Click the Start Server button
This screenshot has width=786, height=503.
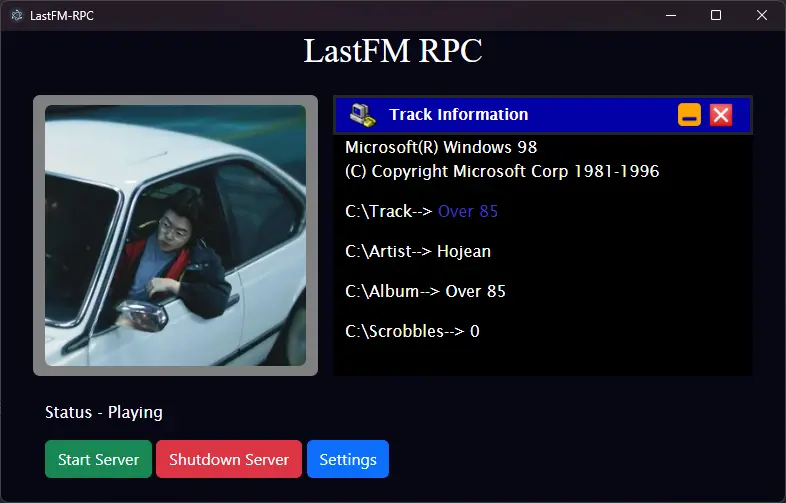tap(98, 459)
